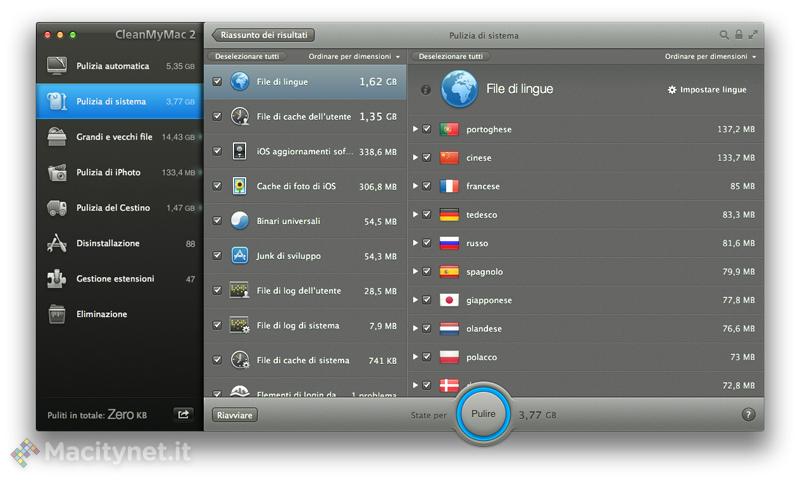Click the Junk di sviluppo Xcode icon
The image size is (800, 481).
239,255
